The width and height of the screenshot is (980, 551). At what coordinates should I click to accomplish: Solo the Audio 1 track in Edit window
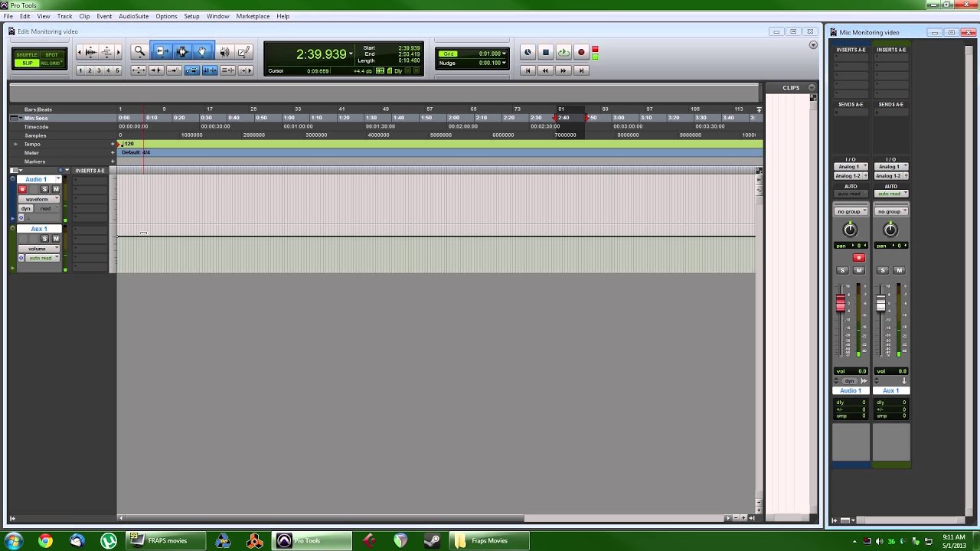pos(44,189)
